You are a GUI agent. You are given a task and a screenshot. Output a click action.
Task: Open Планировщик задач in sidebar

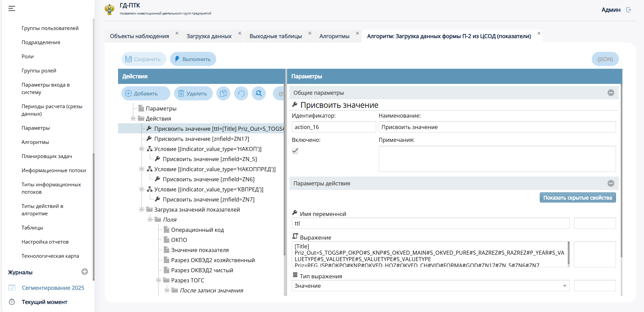[x=47, y=156]
